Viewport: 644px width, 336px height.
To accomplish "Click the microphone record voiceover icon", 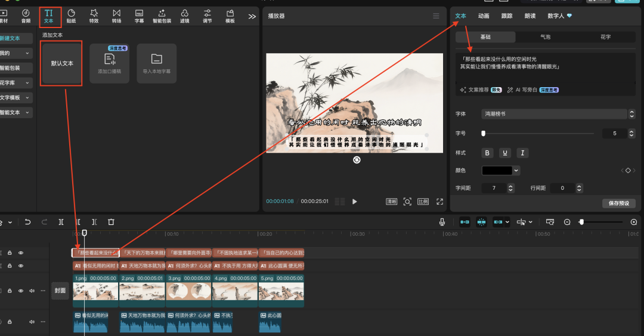I will (442, 222).
